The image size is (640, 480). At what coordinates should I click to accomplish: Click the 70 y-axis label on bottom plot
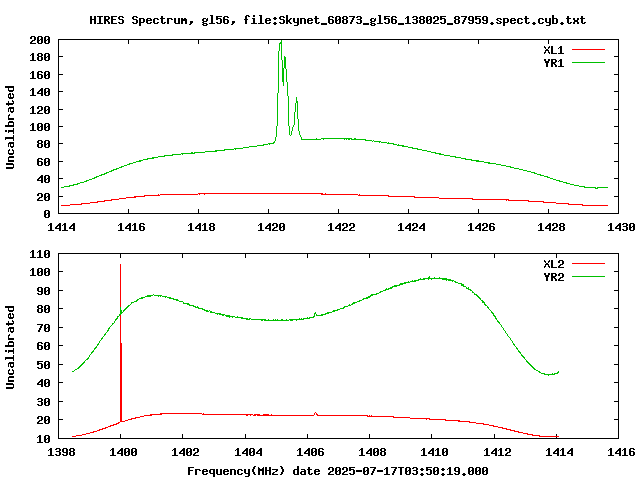(44, 328)
